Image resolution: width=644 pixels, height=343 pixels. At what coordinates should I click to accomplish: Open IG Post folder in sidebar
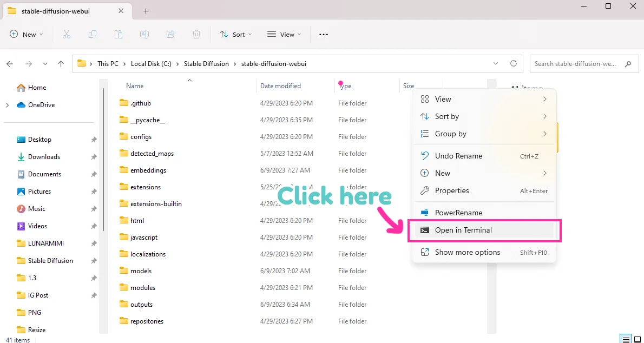[38, 295]
